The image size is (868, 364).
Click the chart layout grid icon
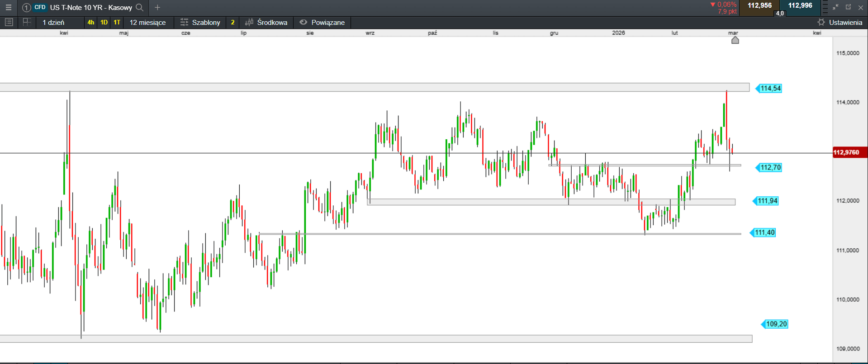pyautogui.click(x=27, y=22)
